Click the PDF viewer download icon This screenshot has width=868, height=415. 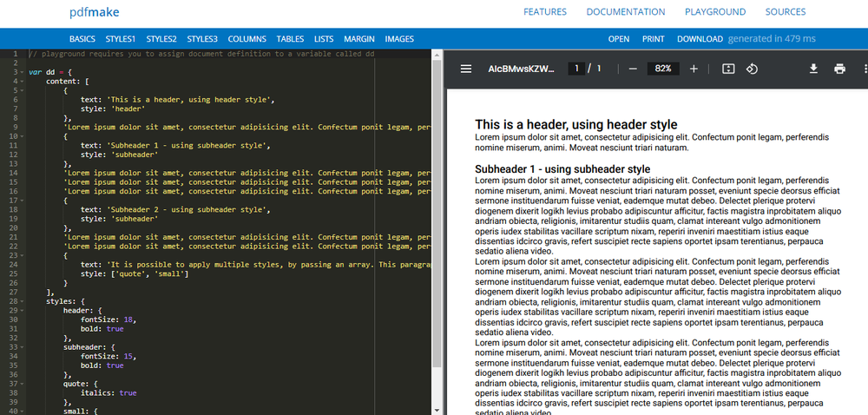click(x=814, y=69)
